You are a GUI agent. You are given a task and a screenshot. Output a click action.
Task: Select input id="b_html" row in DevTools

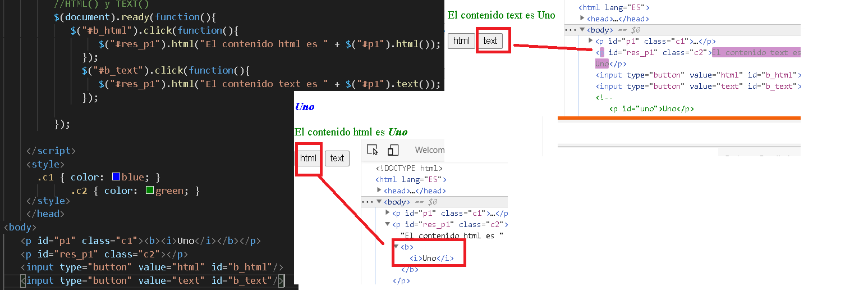698,75
